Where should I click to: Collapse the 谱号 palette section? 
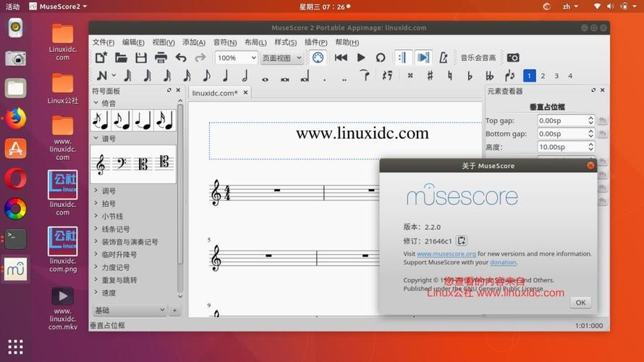tap(96, 138)
